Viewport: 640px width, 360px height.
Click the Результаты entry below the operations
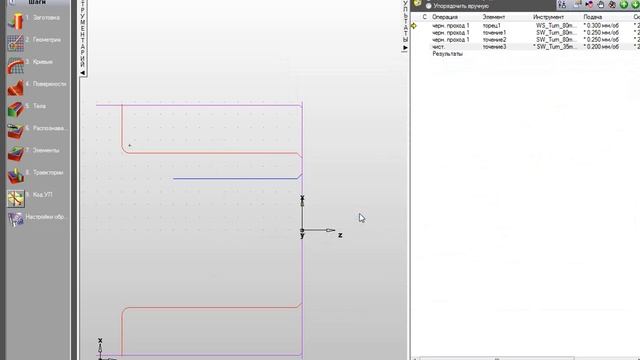tap(447, 54)
